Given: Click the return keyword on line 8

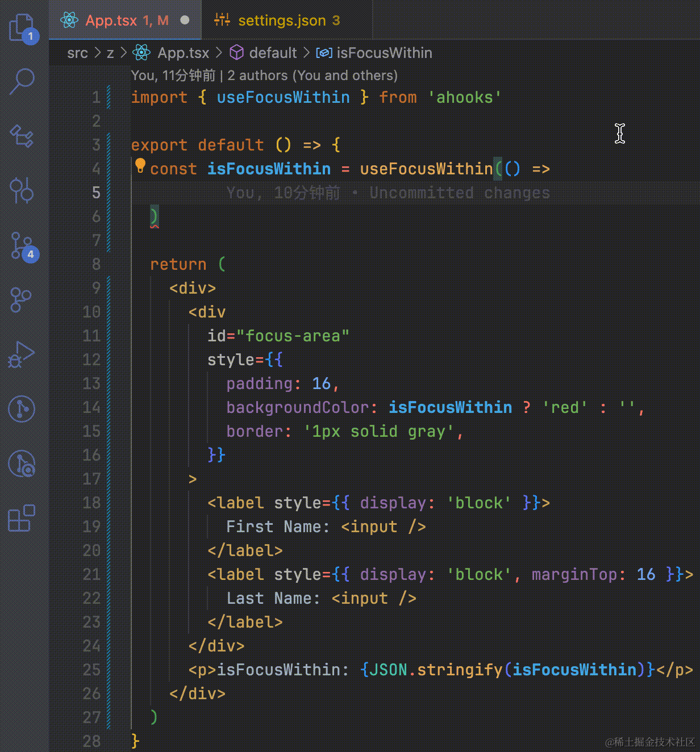Looking at the screenshot, I should [x=178, y=264].
